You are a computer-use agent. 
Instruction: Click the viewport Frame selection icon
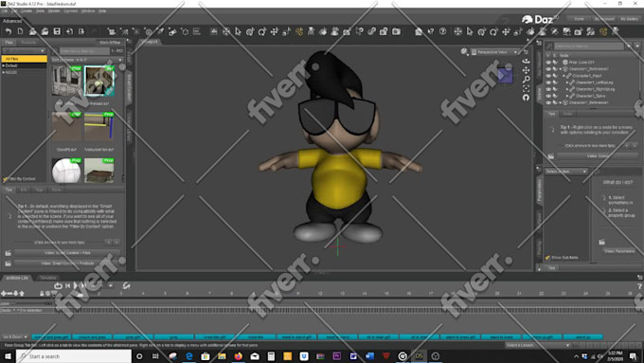(526, 88)
